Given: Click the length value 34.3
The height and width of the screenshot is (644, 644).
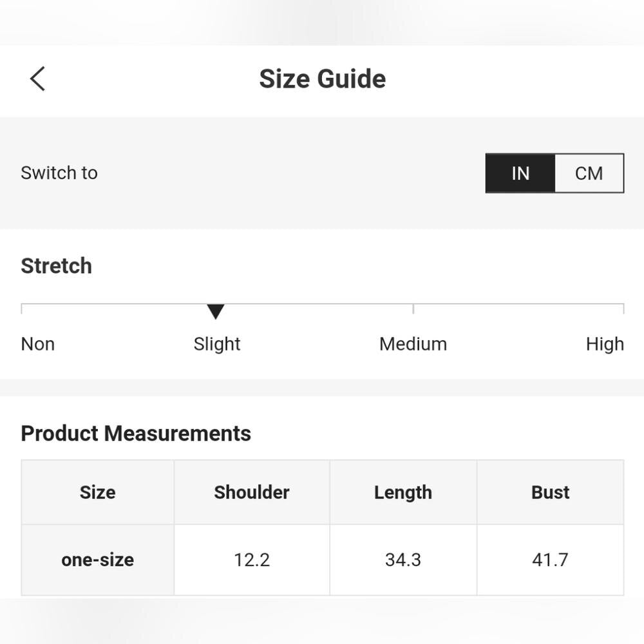Looking at the screenshot, I should 403,560.
